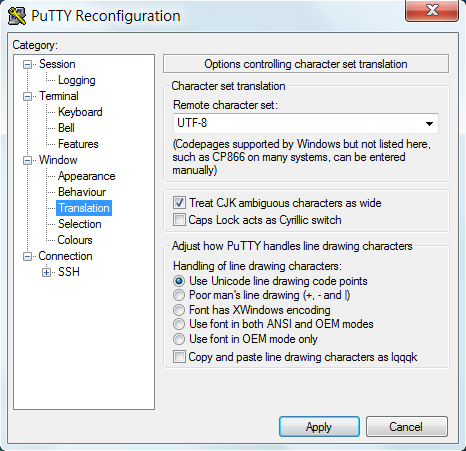The width and height of the screenshot is (466, 451).
Task: Close the PuTTY Reconfiguration dialog
Action: (x=432, y=10)
